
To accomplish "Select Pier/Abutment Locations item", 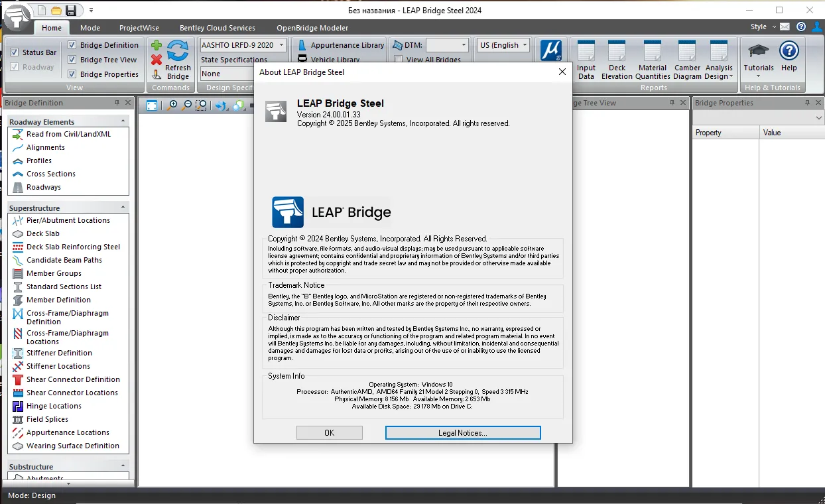I will click(68, 220).
